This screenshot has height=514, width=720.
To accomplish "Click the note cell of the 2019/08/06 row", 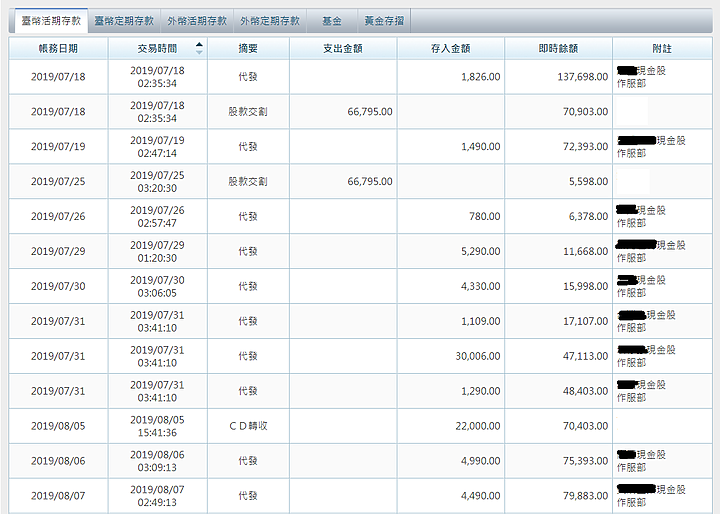I will tap(662, 461).
